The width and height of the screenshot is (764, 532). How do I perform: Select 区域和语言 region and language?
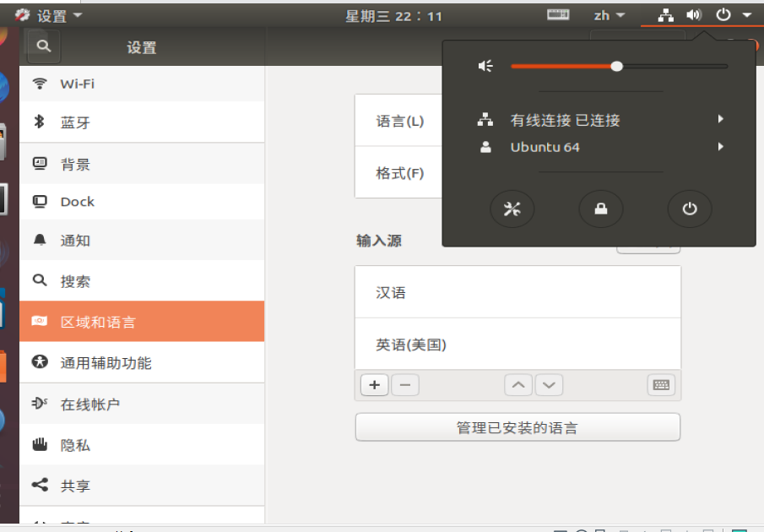point(142,322)
